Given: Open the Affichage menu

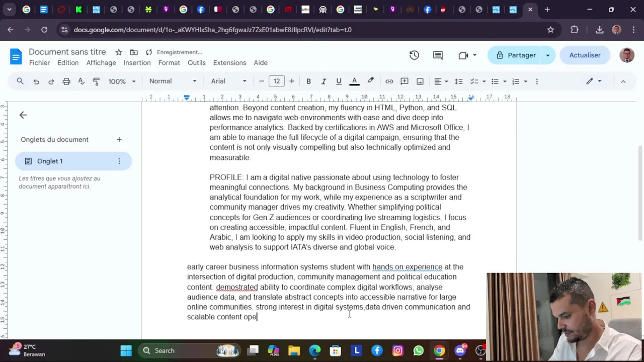Looking at the screenshot, I should pos(101,63).
